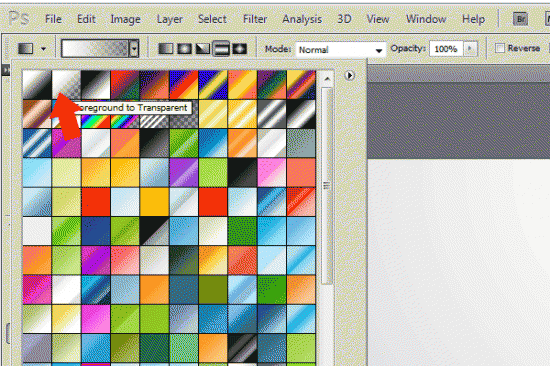The height and width of the screenshot is (366, 550).
Task: Open the Filter menu
Action: 255,19
